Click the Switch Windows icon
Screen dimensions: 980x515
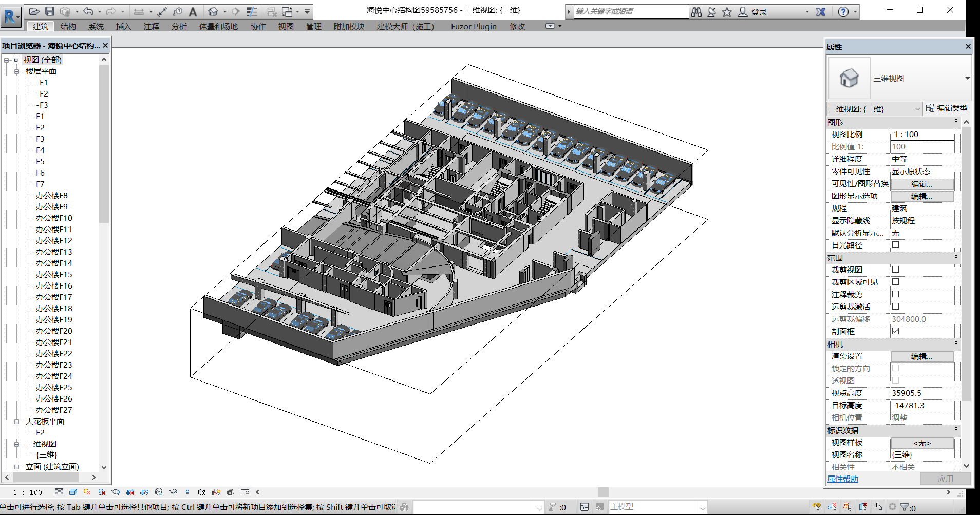(x=288, y=11)
